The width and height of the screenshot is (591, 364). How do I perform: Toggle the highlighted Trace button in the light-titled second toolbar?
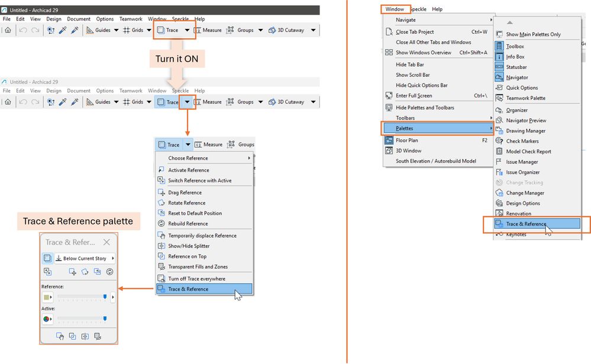(x=168, y=102)
